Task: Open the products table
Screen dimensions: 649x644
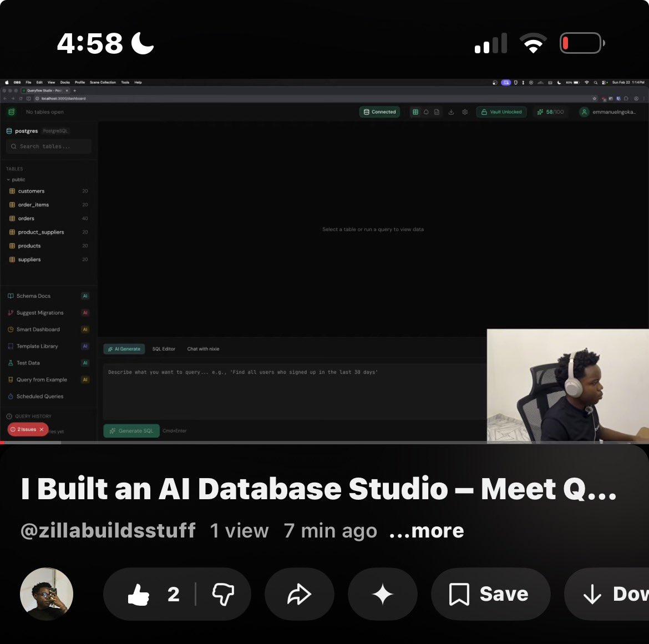Action: (x=49, y=245)
